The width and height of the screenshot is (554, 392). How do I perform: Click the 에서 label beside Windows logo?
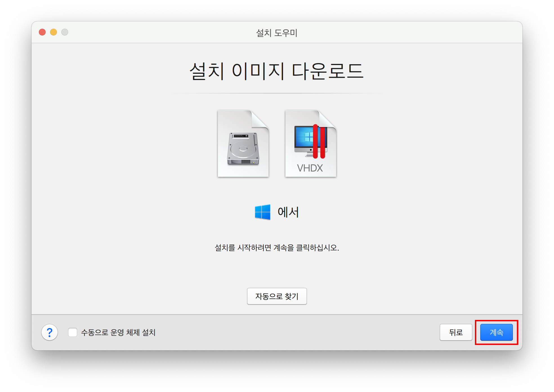(288, 212)
